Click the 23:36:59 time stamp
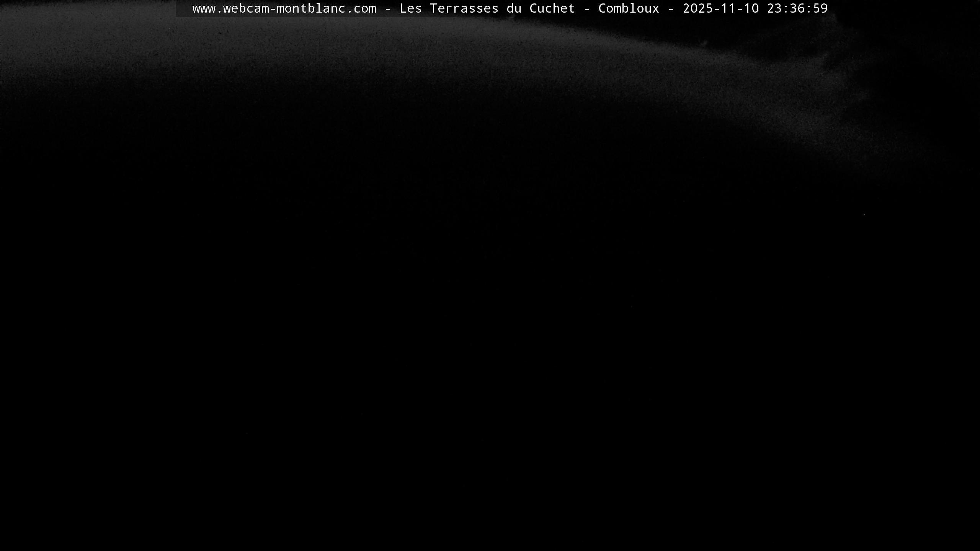This screenshot has width=980, height=551. (x=797, y=8)
